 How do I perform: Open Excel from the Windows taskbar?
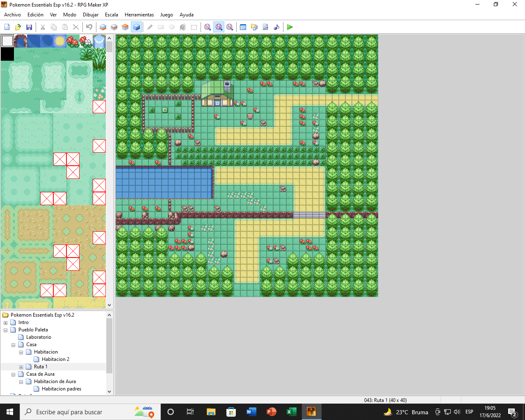pyautogui.click(x=291, y=412)
